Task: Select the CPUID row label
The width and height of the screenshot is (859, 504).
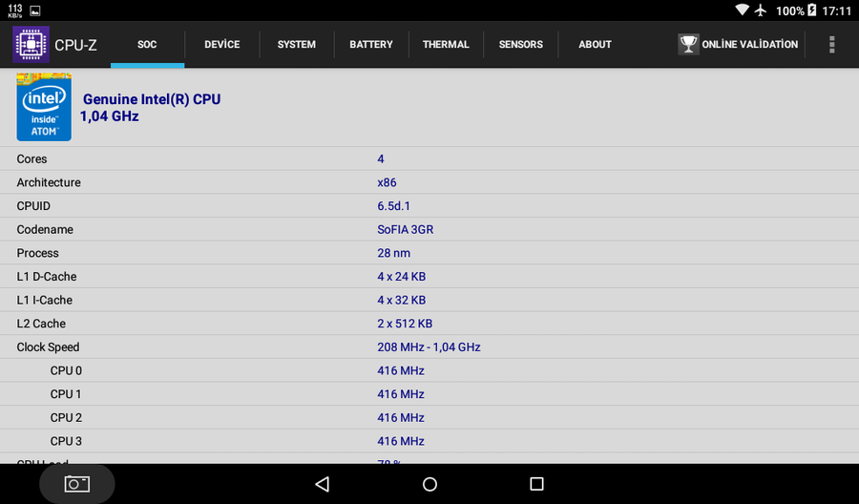Action: (33, 206)
